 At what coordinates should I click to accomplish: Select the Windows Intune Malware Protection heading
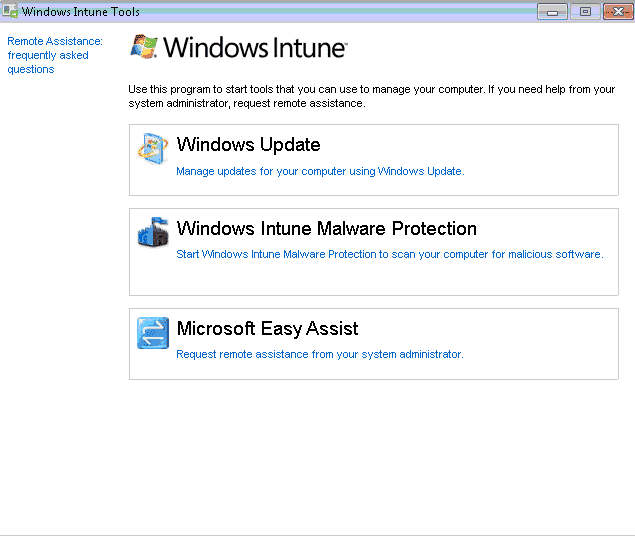click(327, 228)
